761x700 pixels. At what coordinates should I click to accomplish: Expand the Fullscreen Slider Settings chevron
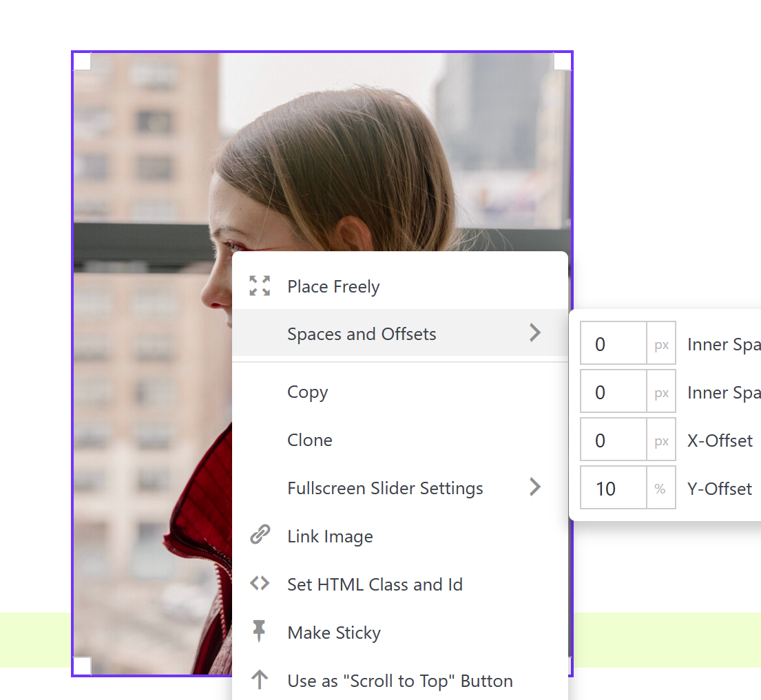pyautogui.click(x=535, y=487)
